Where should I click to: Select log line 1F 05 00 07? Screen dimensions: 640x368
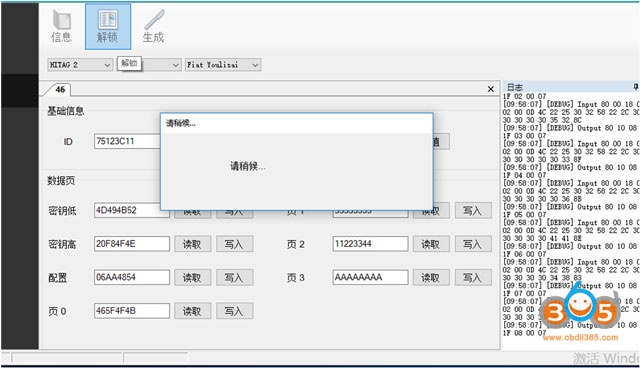(x=524, y=215)
